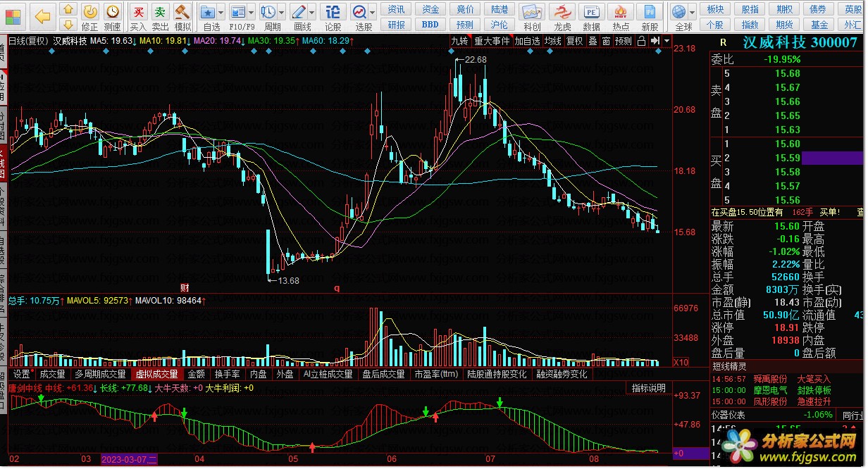Click the 板块 sector button

716,9
